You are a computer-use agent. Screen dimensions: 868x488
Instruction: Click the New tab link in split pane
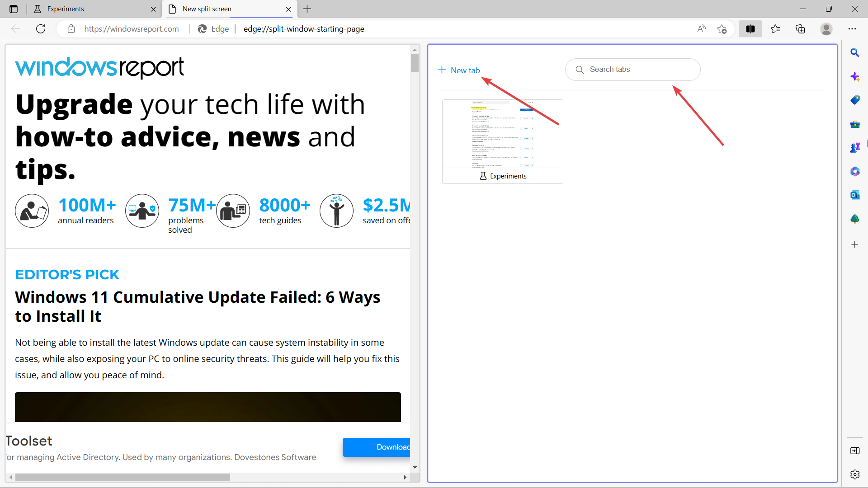[459, 70]
